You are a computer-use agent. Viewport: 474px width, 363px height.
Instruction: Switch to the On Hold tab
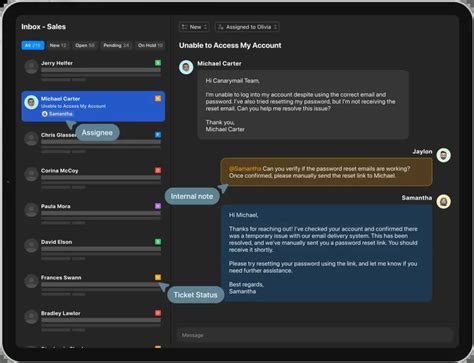(x=150, y=45)
